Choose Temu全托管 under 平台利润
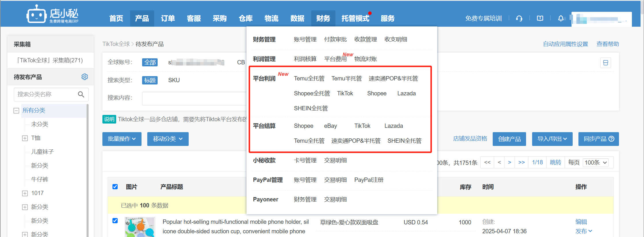Viewport: 644px width, 237px height. click(309, 78)
